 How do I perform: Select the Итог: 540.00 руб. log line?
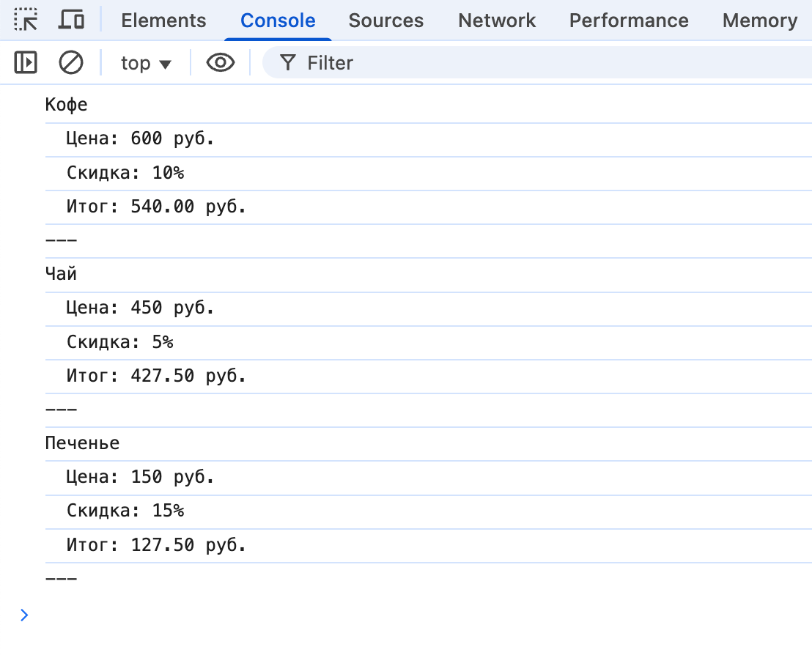156,207
